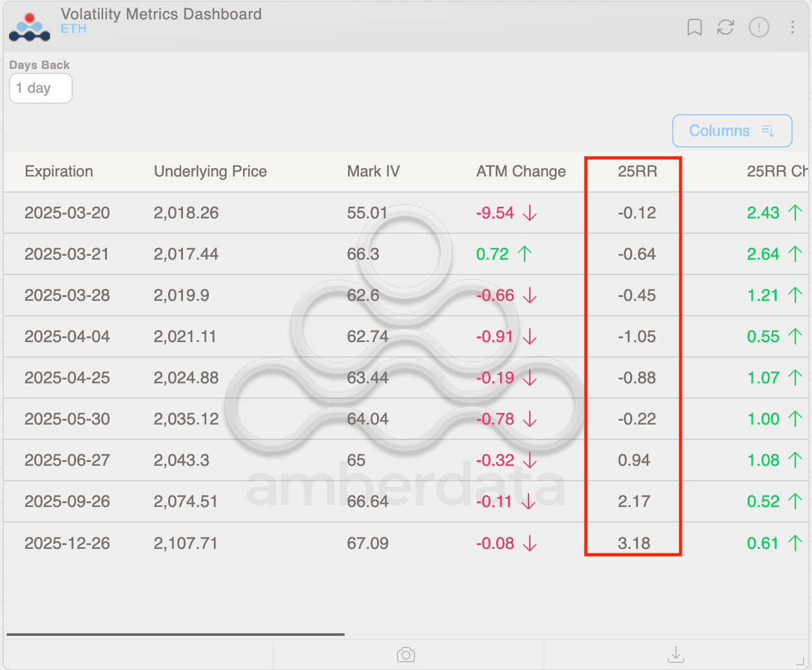
Task: Click ATM Change value -0.66
Action: [495, 295]
